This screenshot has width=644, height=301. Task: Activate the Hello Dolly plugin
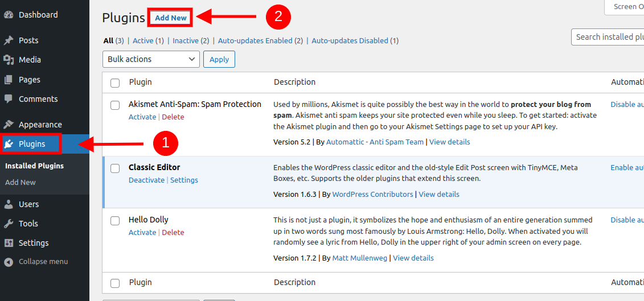pyautogui.click(x=142, y=232)
